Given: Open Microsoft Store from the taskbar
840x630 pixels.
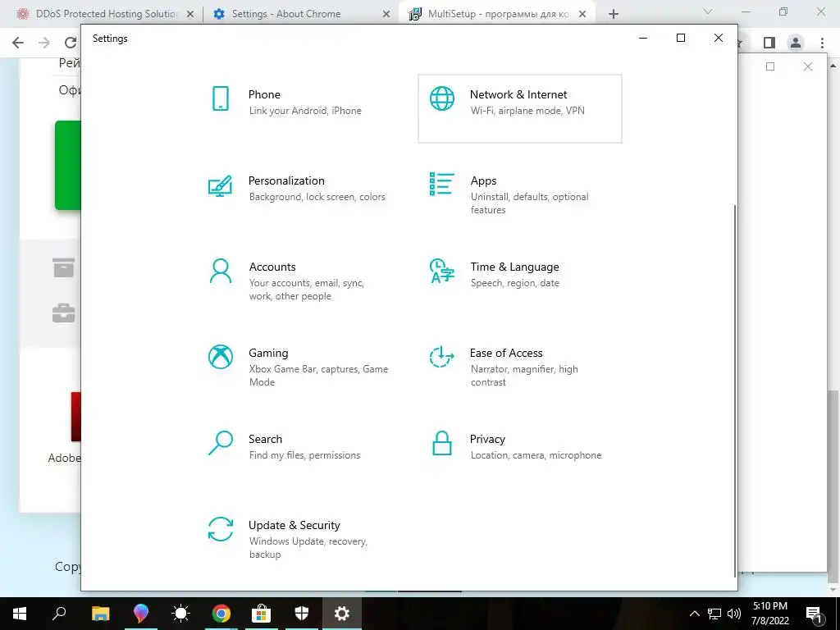Looking at the screenshot, I should pyautogui.click(x=261, y=614).
